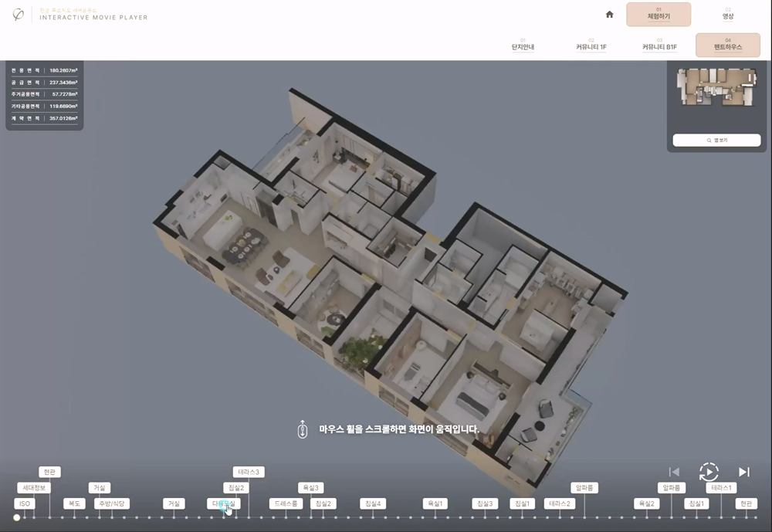This screenshot has width=772, height=532.
Task: Jump to the ISO timeline marker
Action: coord(25,503)
